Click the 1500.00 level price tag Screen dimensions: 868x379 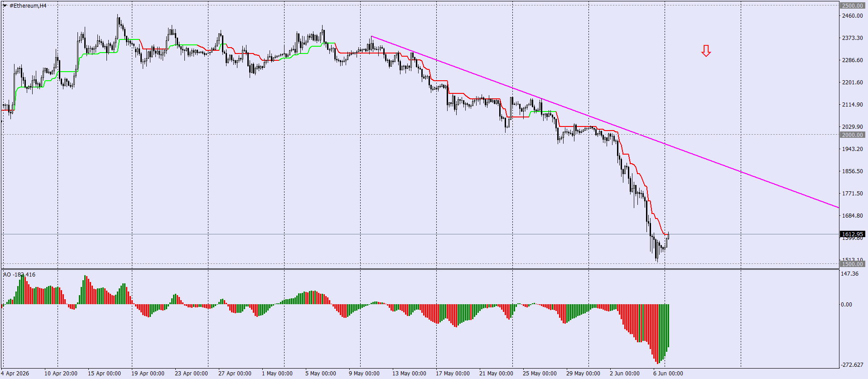coord(853,264)
